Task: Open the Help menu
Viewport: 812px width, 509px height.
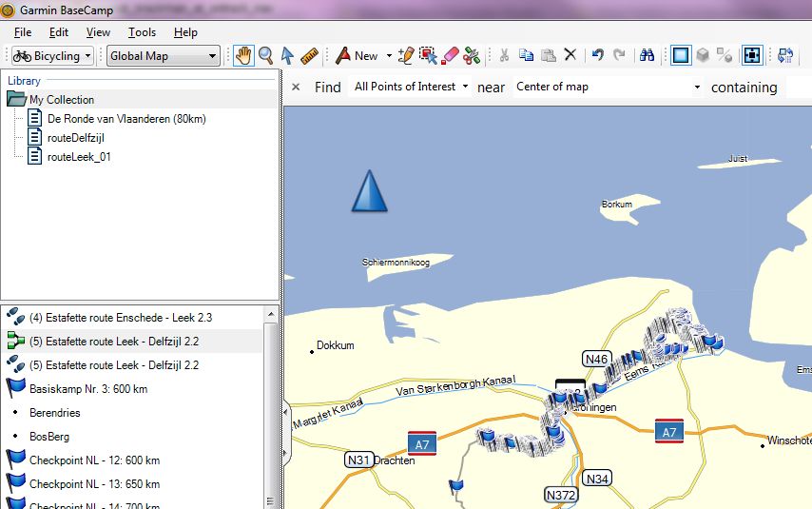Action: [185, 32]
